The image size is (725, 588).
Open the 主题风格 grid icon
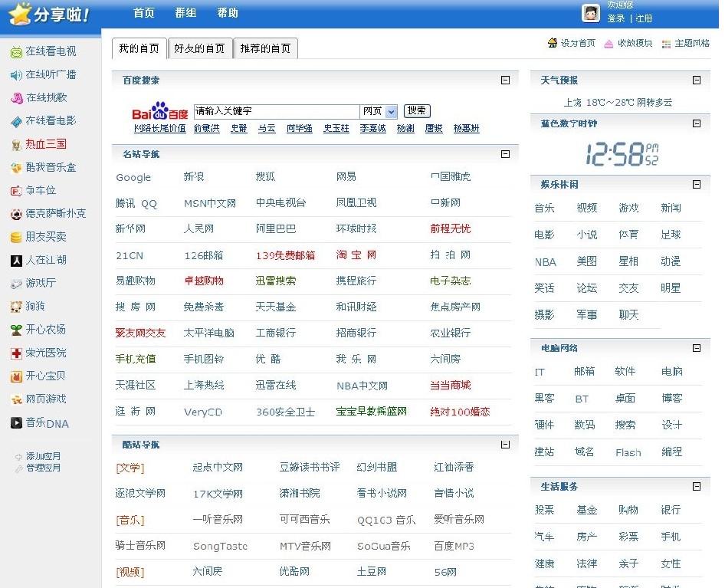666,44
